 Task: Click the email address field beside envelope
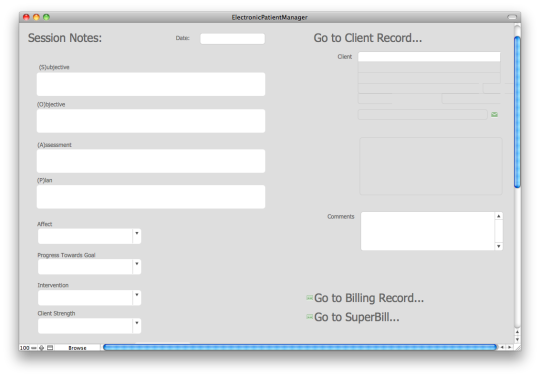tap(423, 114)
